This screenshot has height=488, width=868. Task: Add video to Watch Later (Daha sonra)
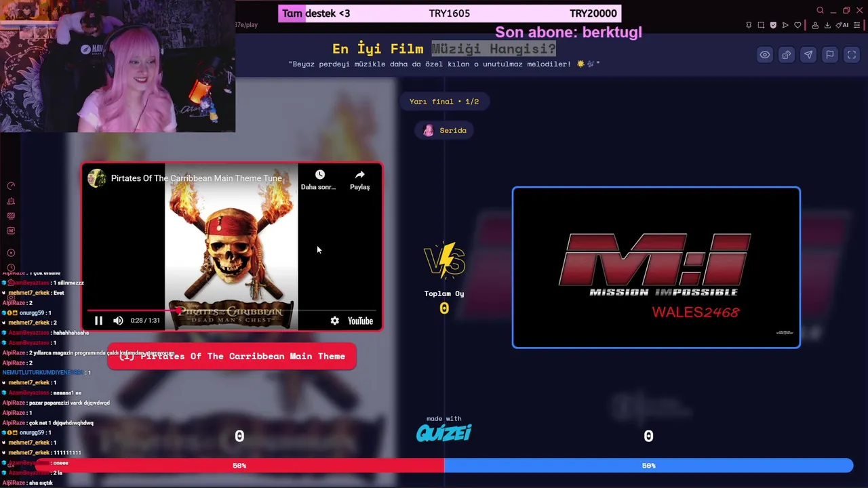click(x=319, y=180)
